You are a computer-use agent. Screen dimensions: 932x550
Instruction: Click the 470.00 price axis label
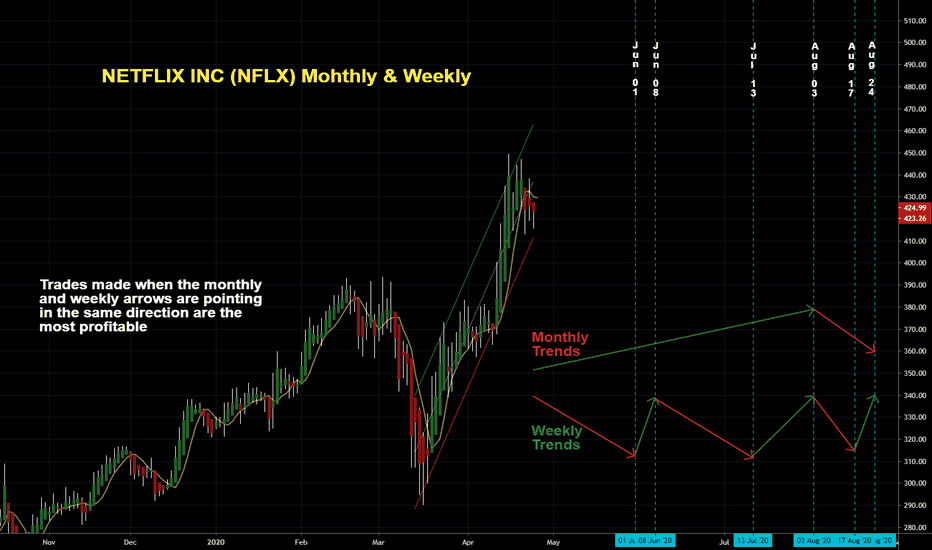point(915,109)
